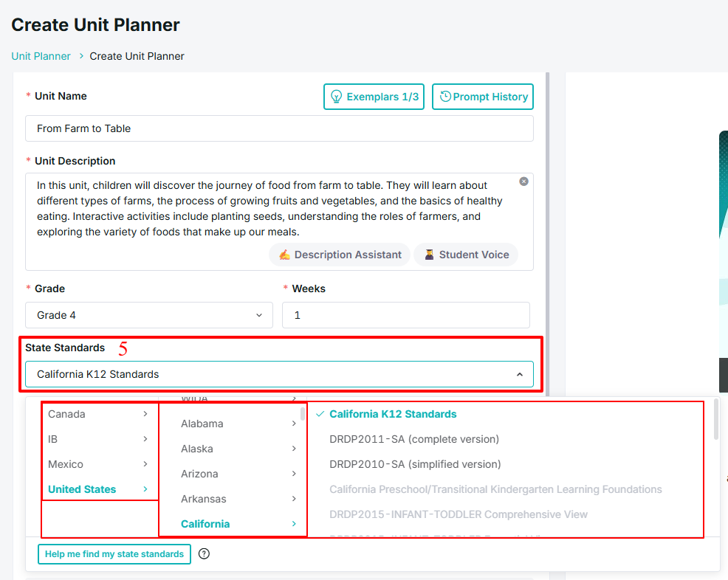The height and width of the screenshot is (580, 728).
Task: Click Help me find my state standards
Action: pos(114,554)
